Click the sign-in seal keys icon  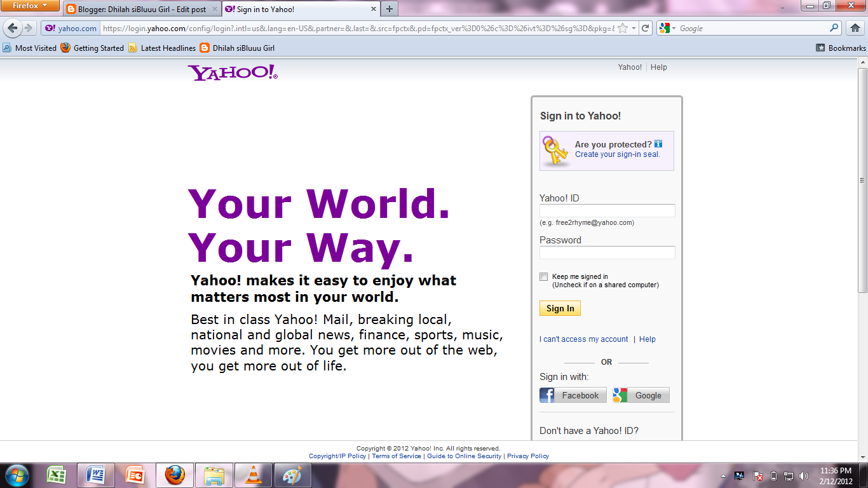(555, 151)
